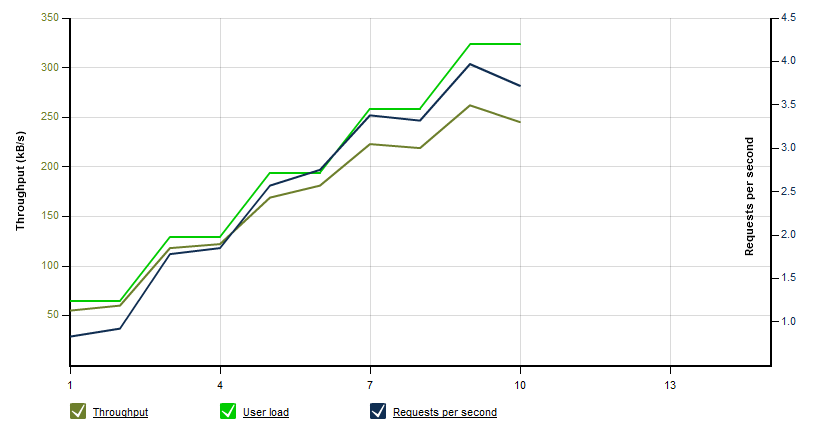Uncheck the olive Throughput checkbox

coord(78,411)
